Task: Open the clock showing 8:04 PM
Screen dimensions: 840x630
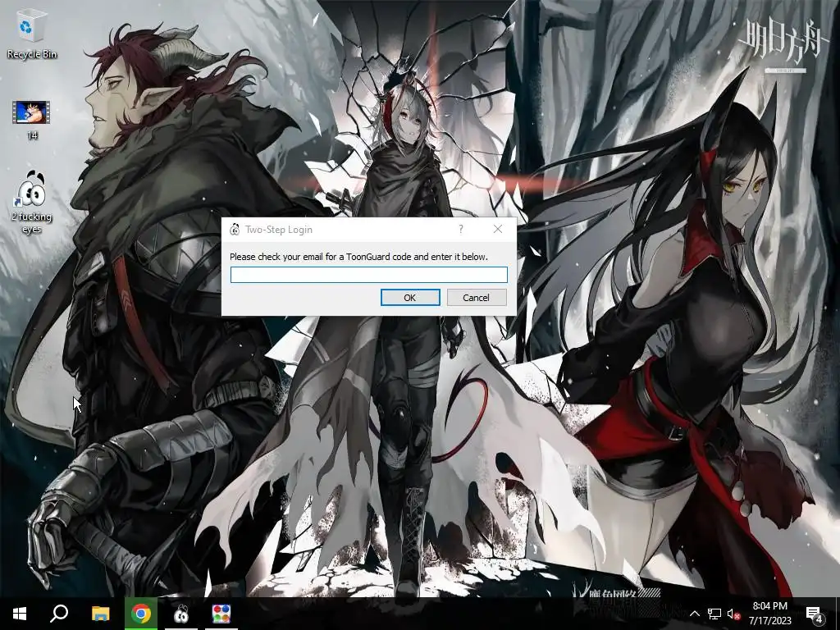Action: pyautogui.click(x=769, y=614)
